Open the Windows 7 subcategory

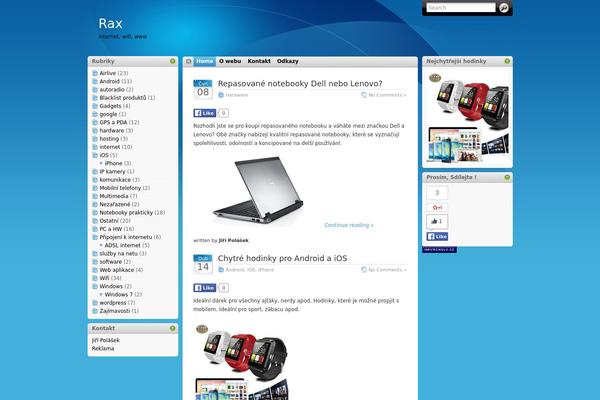119,295
